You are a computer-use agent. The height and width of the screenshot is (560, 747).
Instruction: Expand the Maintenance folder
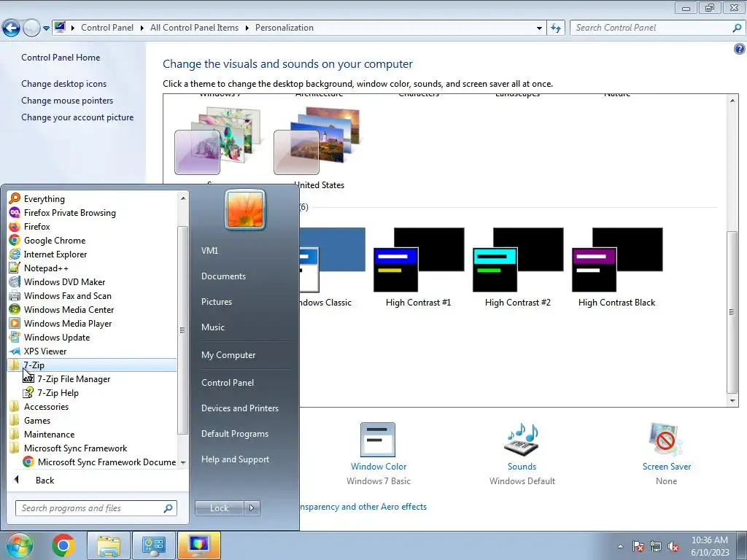point(49,434)
